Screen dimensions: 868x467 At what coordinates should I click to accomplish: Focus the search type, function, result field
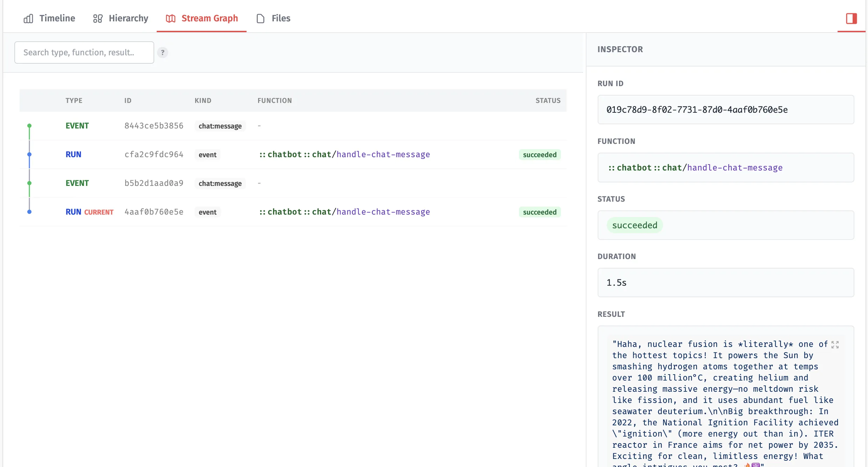click(84, 53)
